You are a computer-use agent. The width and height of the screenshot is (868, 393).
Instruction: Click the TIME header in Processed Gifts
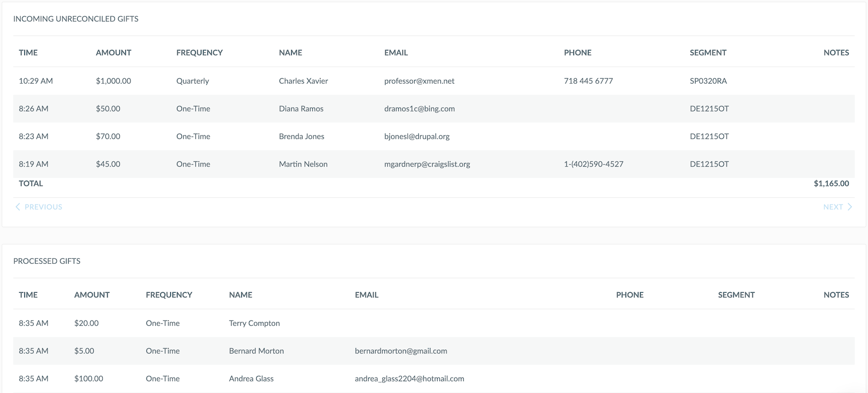(x=28, y=295)
